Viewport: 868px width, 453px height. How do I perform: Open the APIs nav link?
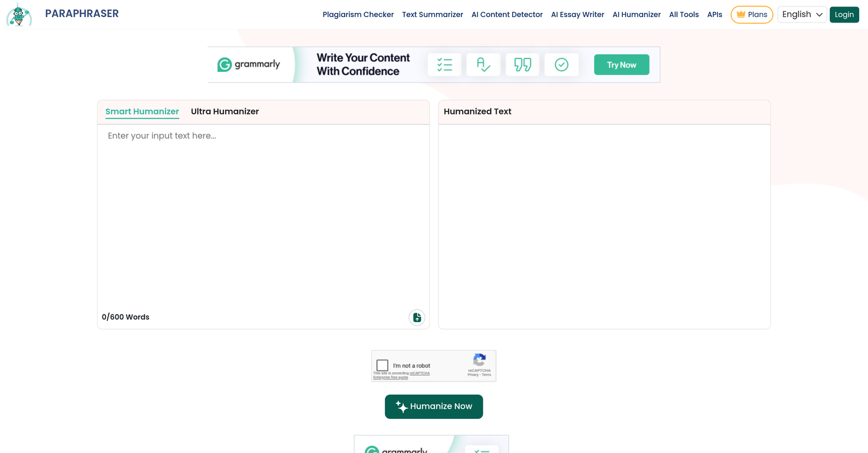click(x=715, y=15)
